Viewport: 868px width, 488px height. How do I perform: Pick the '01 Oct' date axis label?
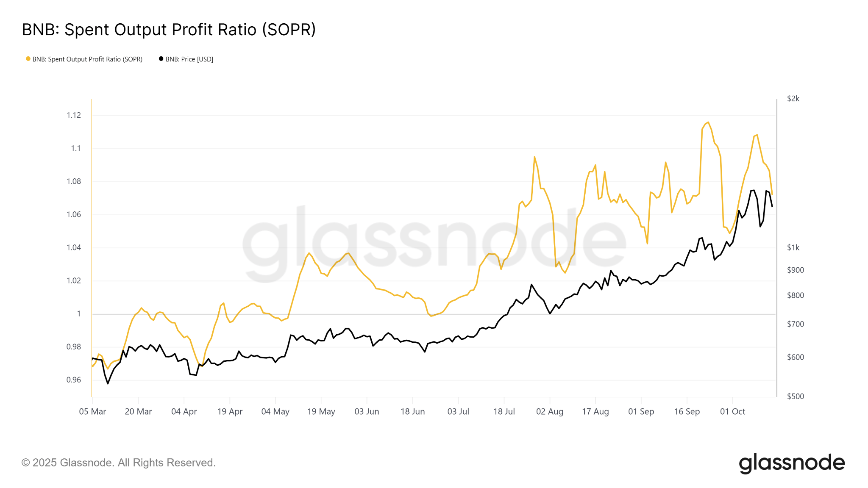click(x=732, y=411)
